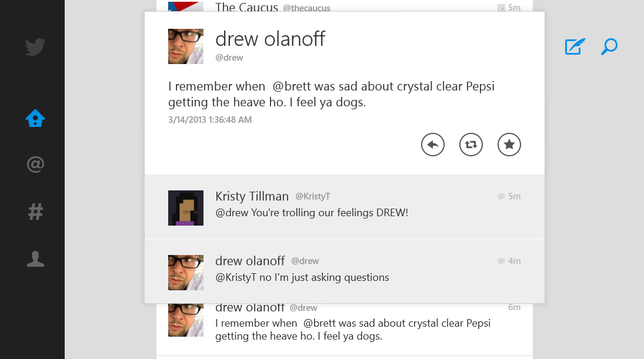This screenshot has width=644, height=359.
Task: Open Kristy Tillman's pixel avatar
Action: pos(186,208)
